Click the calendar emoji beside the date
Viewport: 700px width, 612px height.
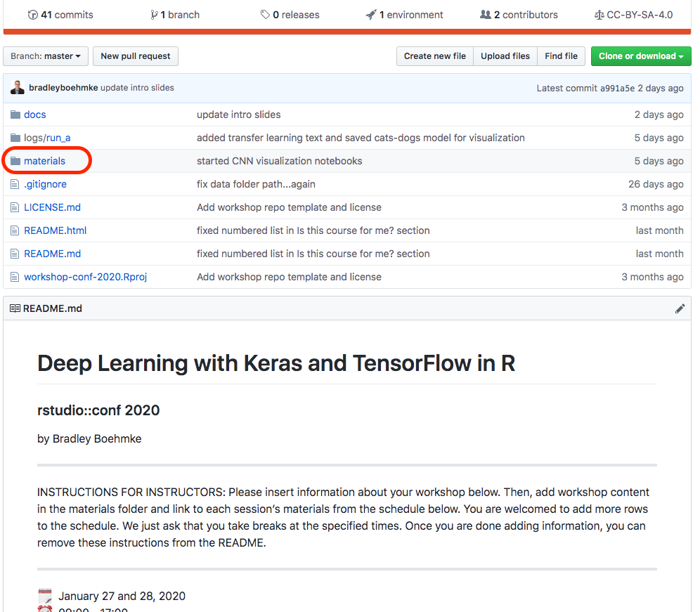click(x=45, y=596)
